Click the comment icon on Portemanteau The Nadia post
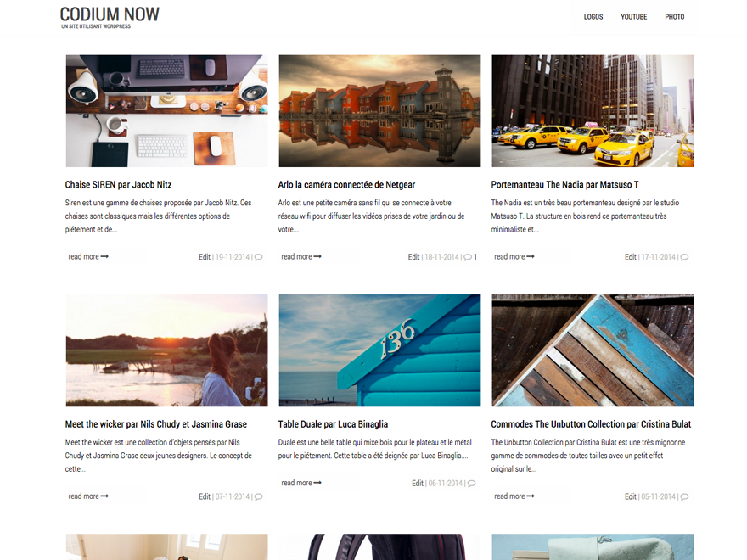Viewport: 747px width, 560px height. tap(684, 256)
